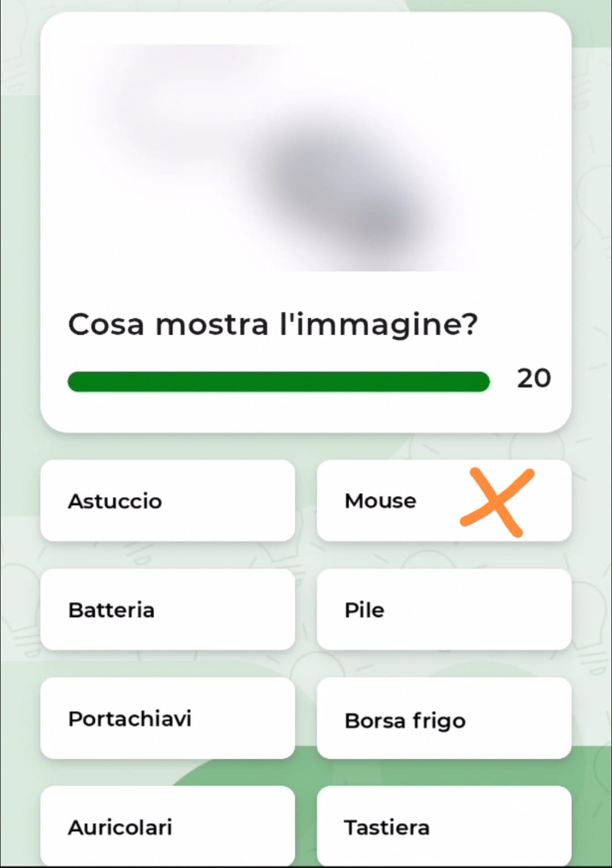Click the word 'frigo' in Borsa frigo

pyautogui.click(x=439, y=721)
